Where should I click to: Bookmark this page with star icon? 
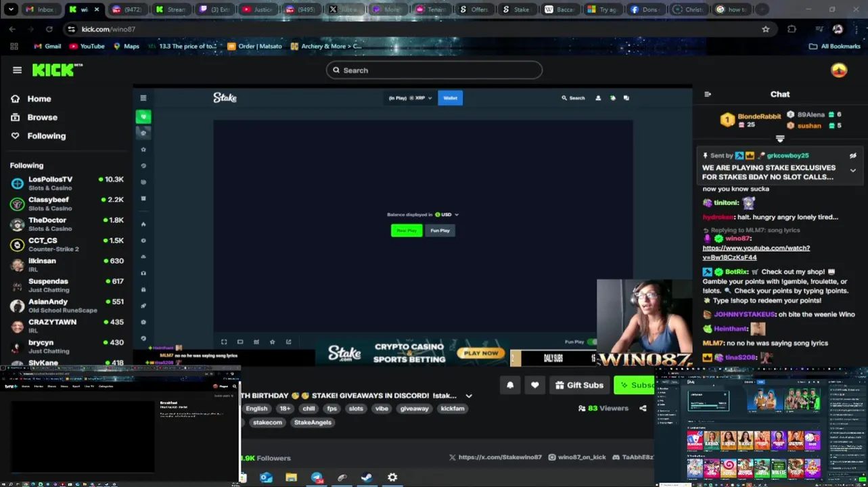[x=765, y=29]
